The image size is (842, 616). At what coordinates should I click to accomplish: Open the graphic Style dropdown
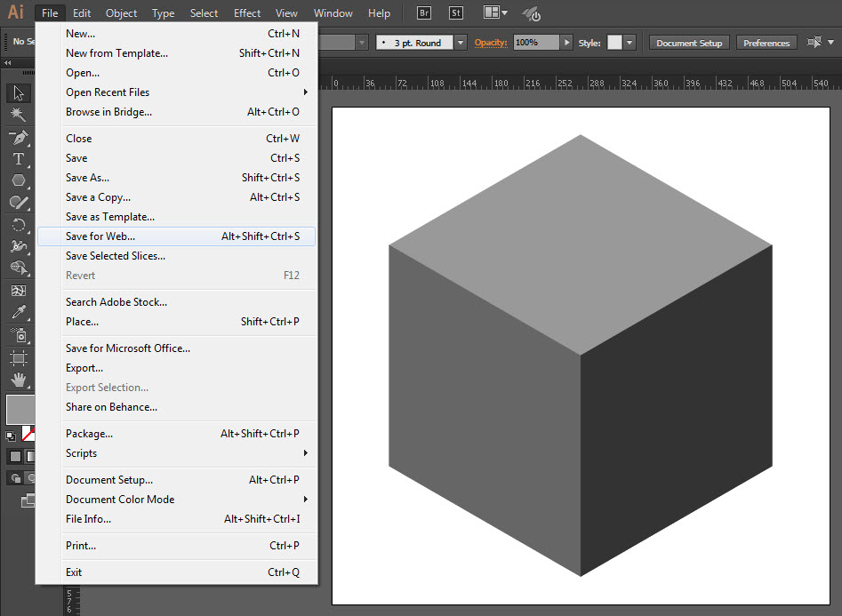[x=629, y=43]
